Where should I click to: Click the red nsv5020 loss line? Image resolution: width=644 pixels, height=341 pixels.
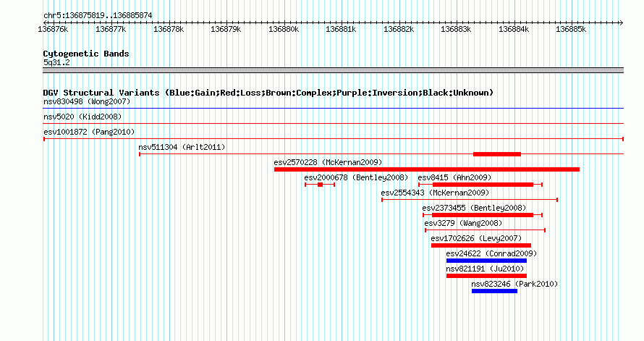click(x=333, y=123)
